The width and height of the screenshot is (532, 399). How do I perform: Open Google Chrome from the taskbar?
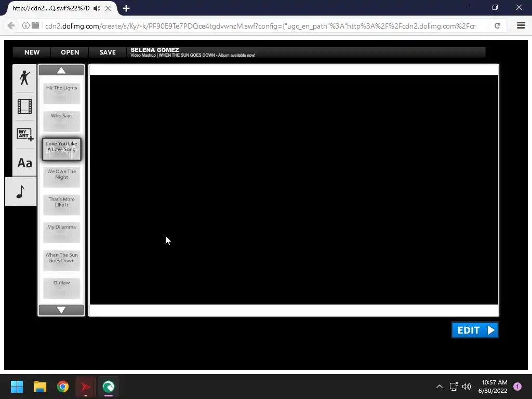(x=63, y=387)
